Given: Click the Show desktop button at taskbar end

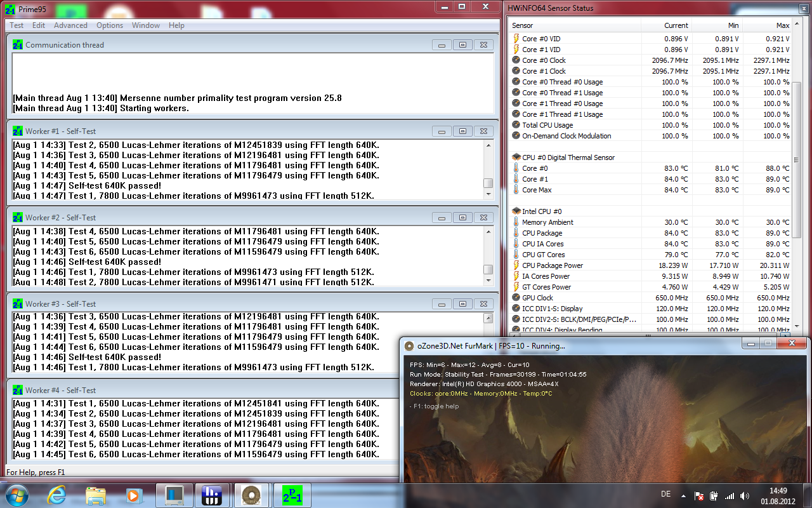Looking at the screenshot, I should tap(807, 495).
